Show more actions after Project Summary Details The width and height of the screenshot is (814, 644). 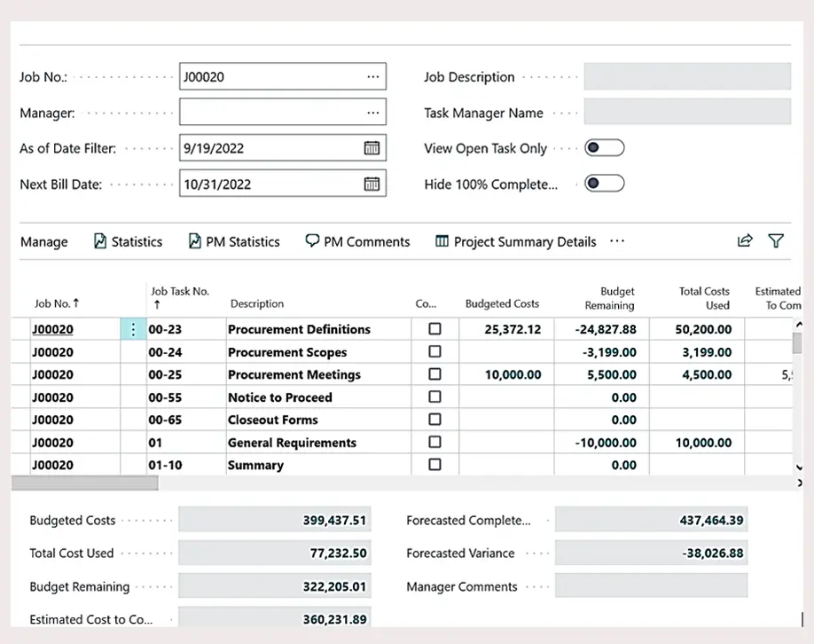[x=617, y=241]
